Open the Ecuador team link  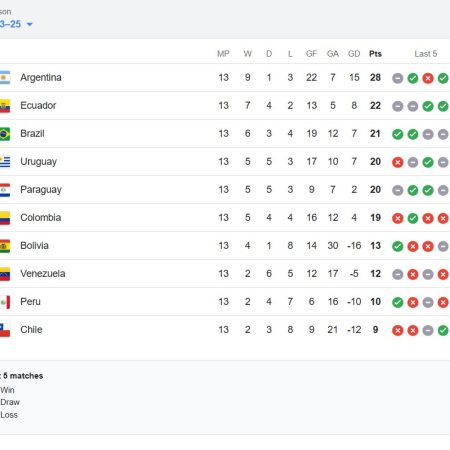click(x=38, y=106)
